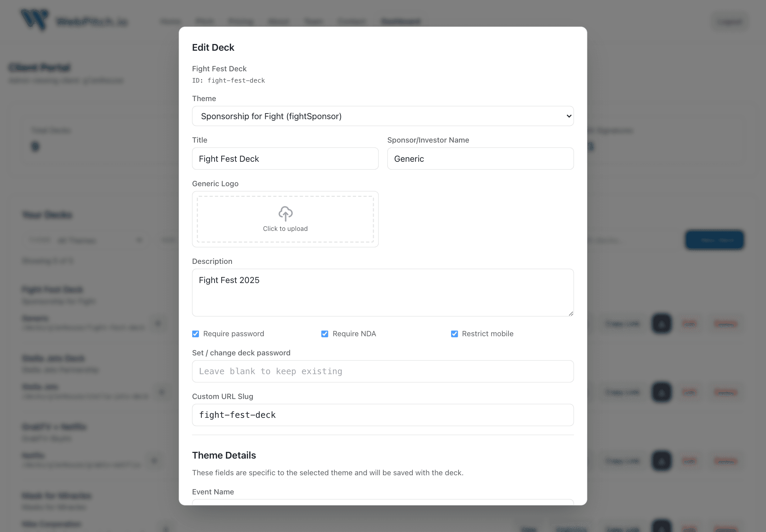
Task: Click the dark QR code icon on the Fight Fest Deck row
Action: click(661, 323)
